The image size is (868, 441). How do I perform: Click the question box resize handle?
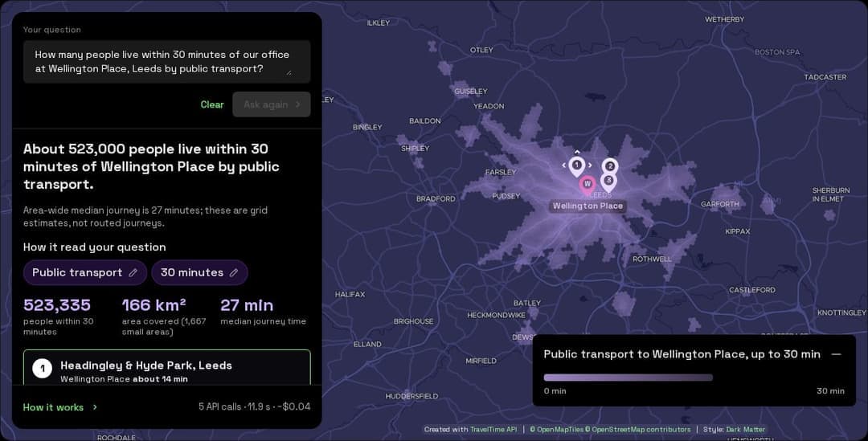click(289, 72)
